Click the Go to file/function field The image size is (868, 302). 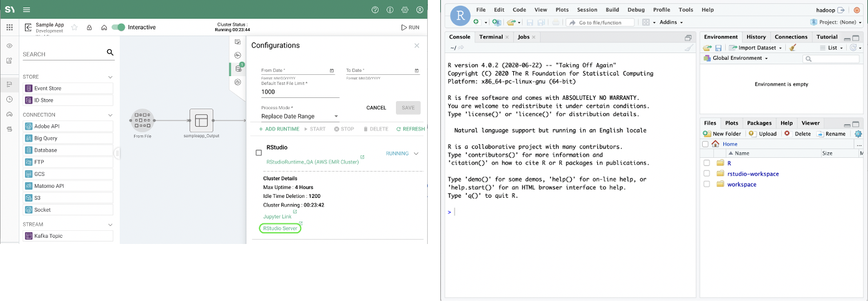(599, 22)
